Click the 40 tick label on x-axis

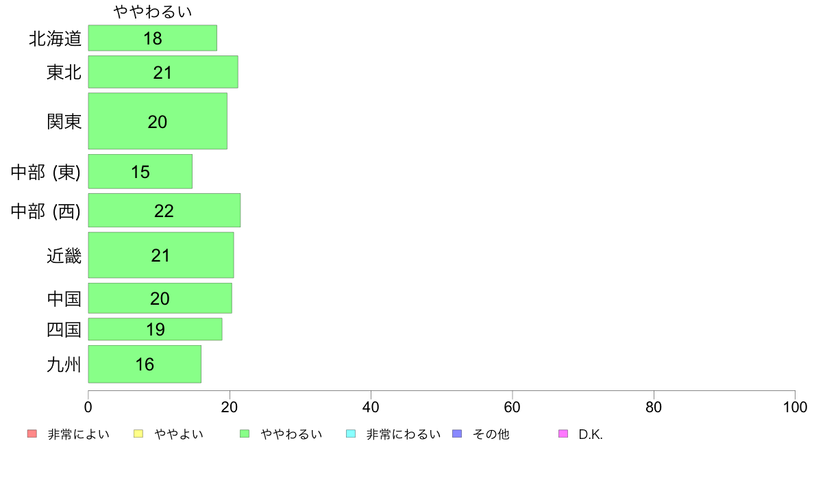point(371,407)
